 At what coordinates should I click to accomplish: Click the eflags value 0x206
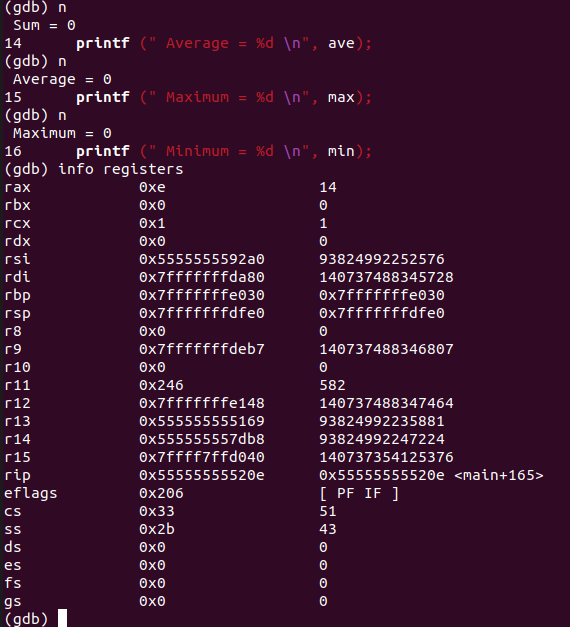click(x=161, y=493)
